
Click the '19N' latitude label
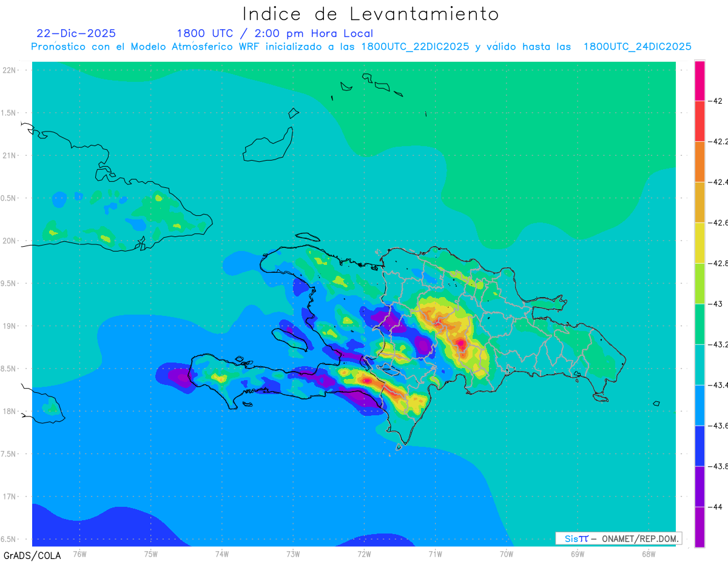click(9, 326)
